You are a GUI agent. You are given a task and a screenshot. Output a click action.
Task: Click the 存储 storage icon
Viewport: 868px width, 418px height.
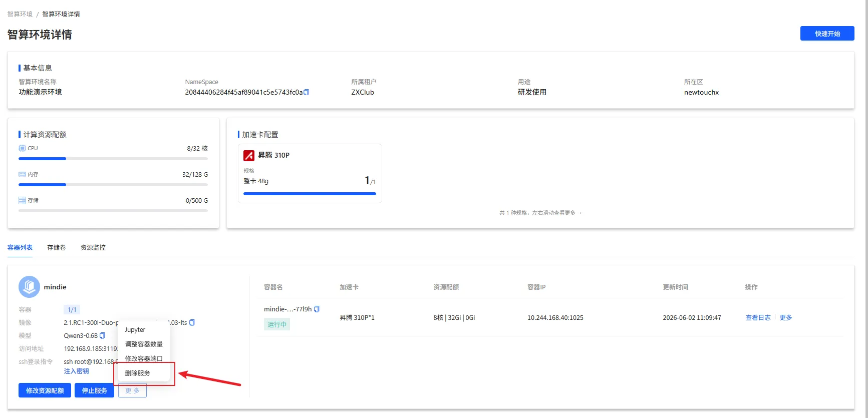coord(22,200)
